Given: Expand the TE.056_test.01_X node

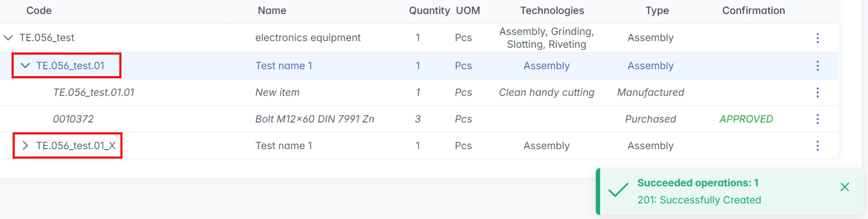Looking at the screenshot, I should point(25,145).
